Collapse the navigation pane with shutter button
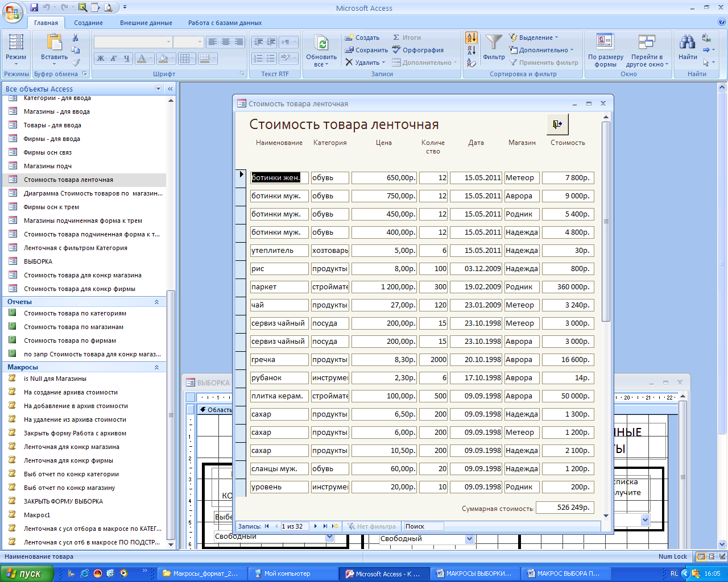 click(x=170, y=89)
